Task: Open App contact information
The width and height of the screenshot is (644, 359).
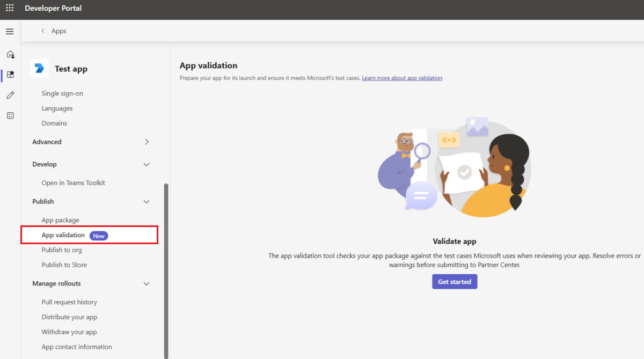Action: click(77, 347)
